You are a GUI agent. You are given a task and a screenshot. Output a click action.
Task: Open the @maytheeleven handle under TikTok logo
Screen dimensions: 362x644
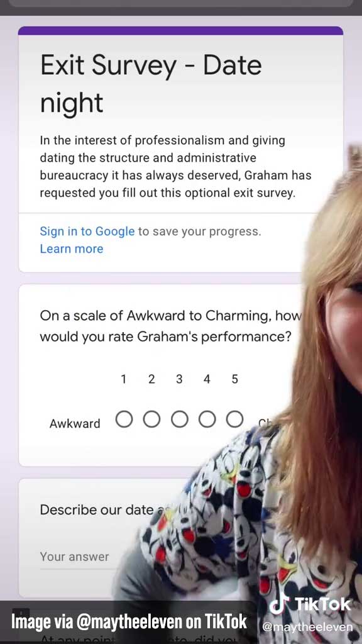tap(307, 627)
